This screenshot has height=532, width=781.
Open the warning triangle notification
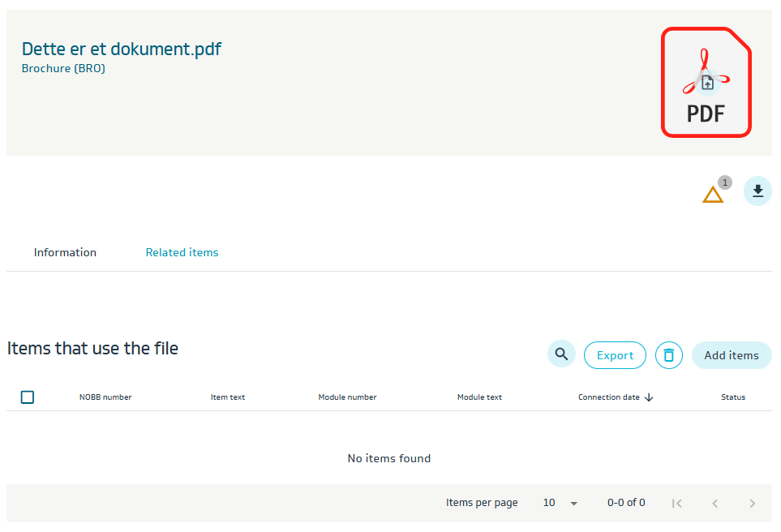tap(713, 195)
